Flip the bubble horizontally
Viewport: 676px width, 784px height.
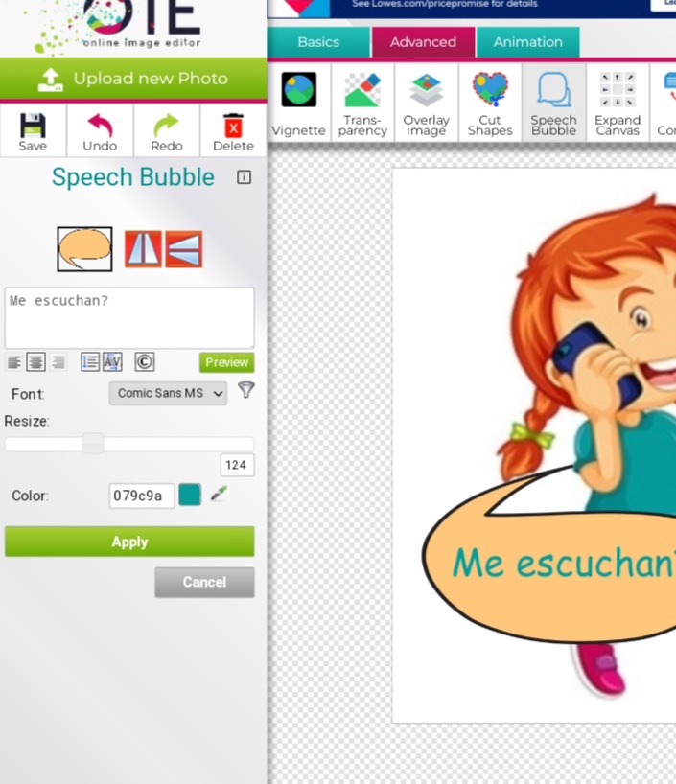[142, 249]
